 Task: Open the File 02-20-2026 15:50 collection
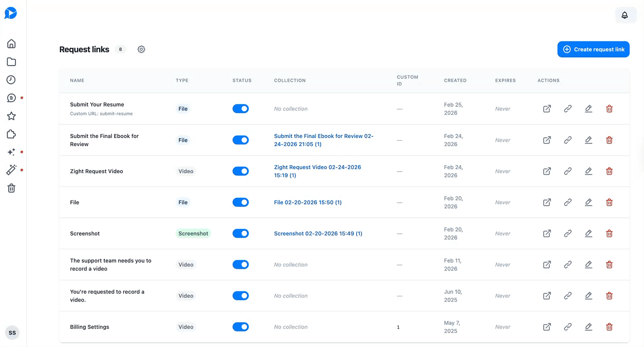point(307,202)
